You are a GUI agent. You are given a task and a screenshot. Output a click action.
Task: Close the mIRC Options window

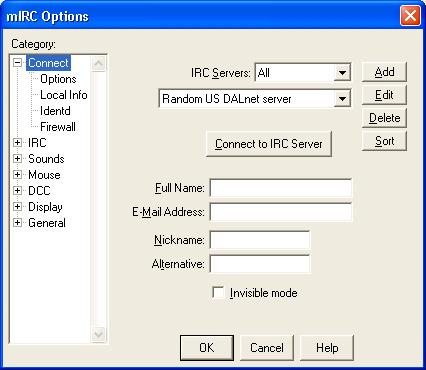[410, 16]
